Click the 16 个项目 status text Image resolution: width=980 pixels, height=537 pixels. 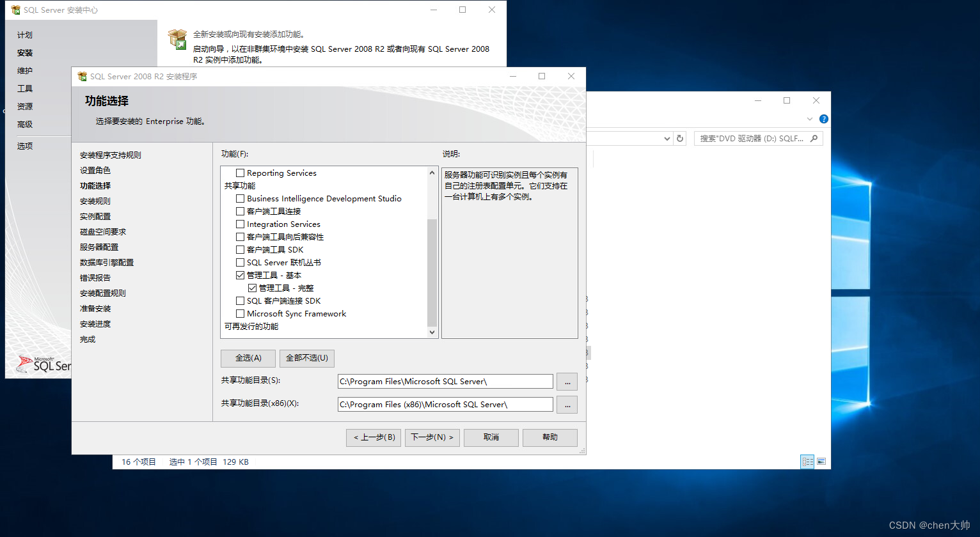[x=139, y=462]
